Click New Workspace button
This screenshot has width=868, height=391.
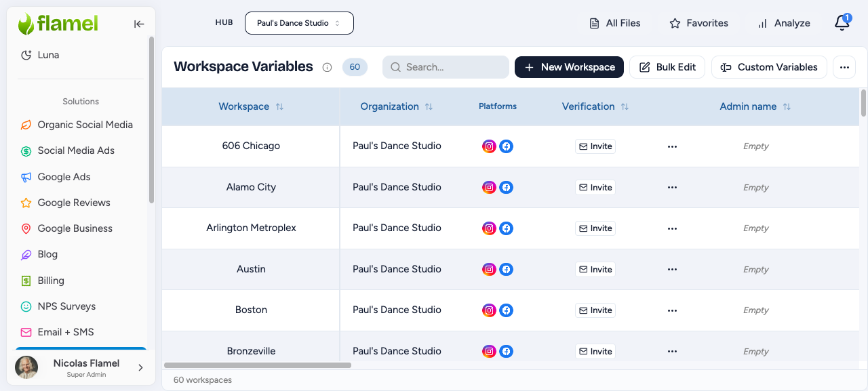click(x=569, y=67)
